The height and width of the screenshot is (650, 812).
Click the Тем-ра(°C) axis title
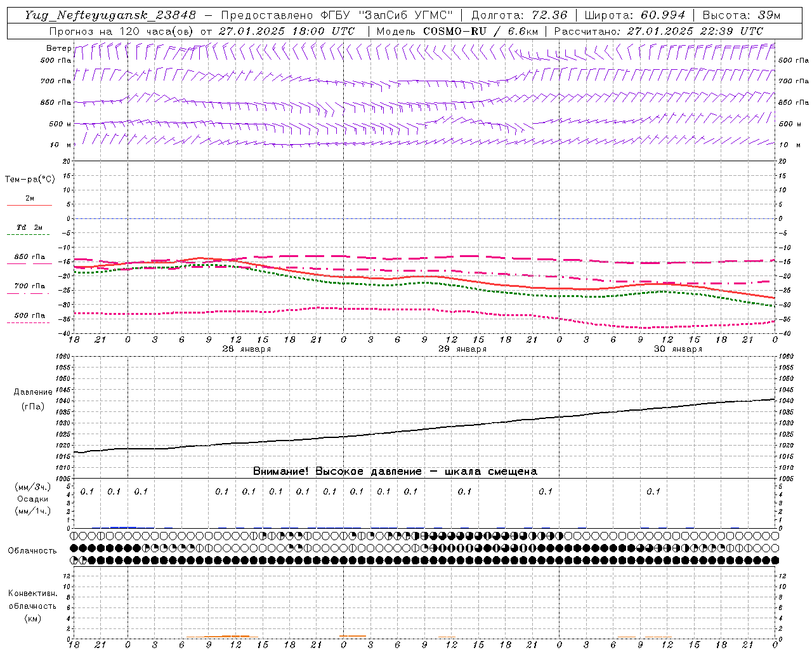[30, 180]
